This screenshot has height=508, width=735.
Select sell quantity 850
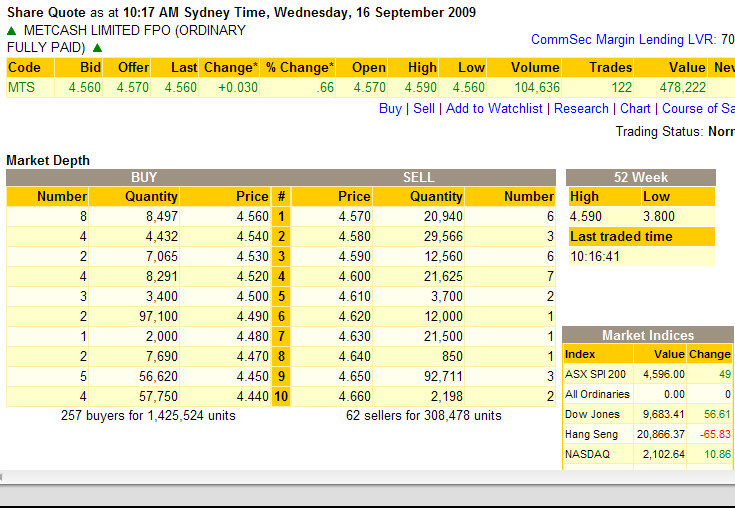pyautogui.click(x=452, y=356)
